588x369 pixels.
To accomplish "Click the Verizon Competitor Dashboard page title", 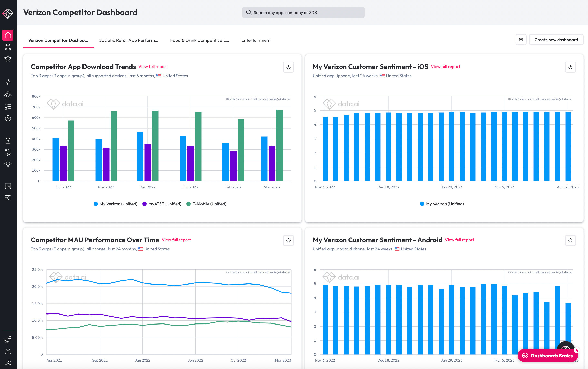I will [80, 12].
